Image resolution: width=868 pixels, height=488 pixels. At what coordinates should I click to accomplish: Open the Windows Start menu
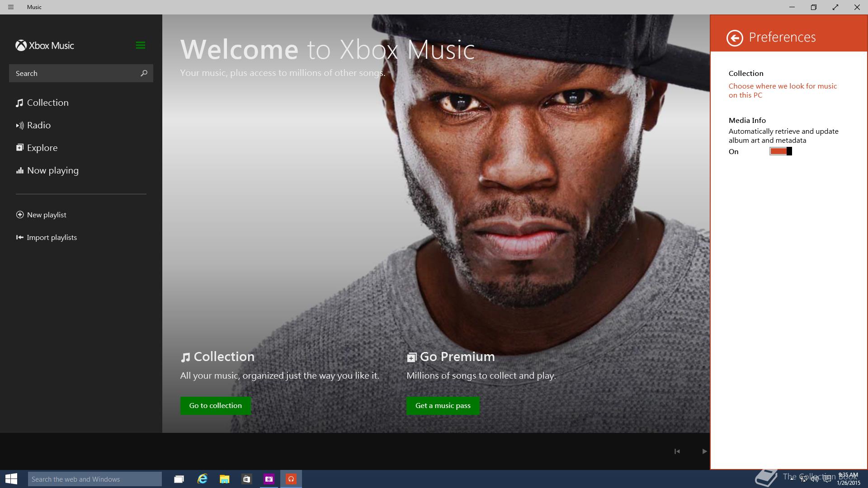[11, 479]
